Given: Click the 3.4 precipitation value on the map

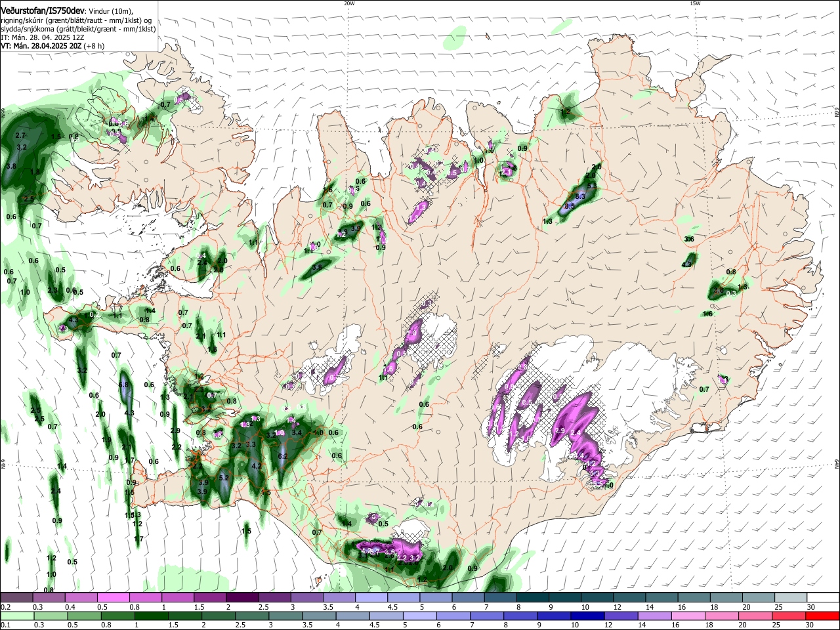Looking at the screenshot, I should (297, 432).
